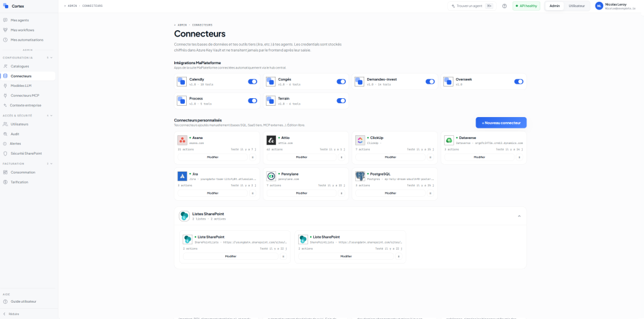Click Modifier on the Asana card
The width and height of the screenshot is (644, 319).
point(213,157)
